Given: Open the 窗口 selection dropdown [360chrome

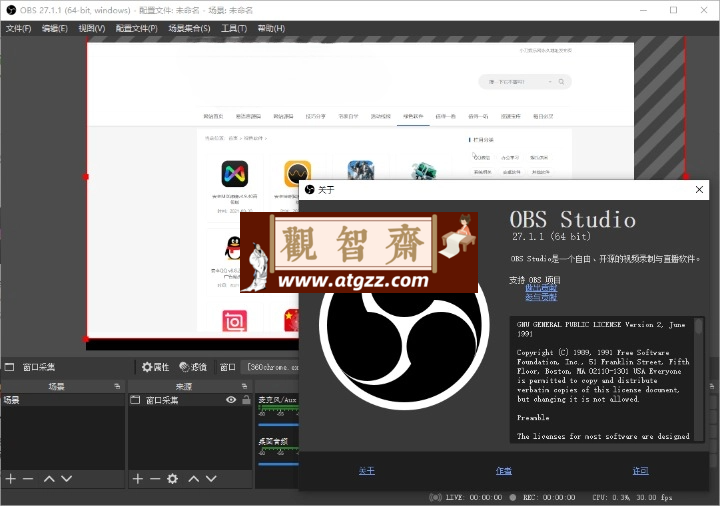Looking at the screenshot, I should coord(271,367).
